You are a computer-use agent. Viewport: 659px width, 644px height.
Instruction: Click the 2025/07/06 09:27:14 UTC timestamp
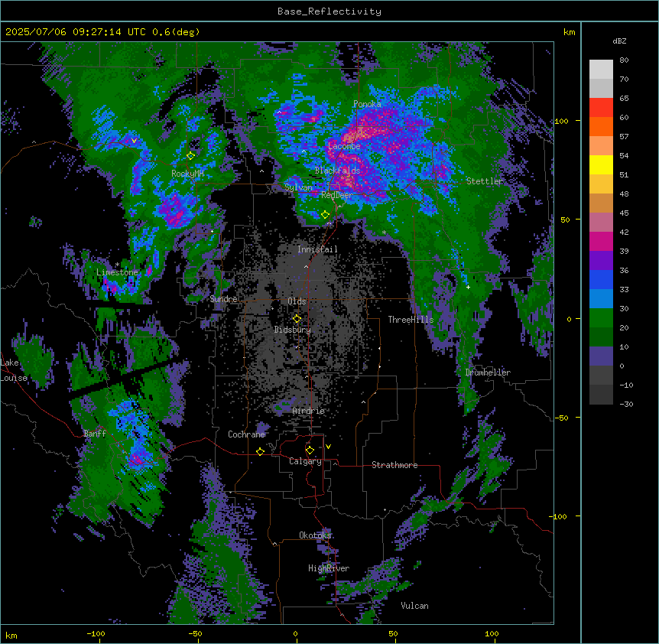click(76, 32)
